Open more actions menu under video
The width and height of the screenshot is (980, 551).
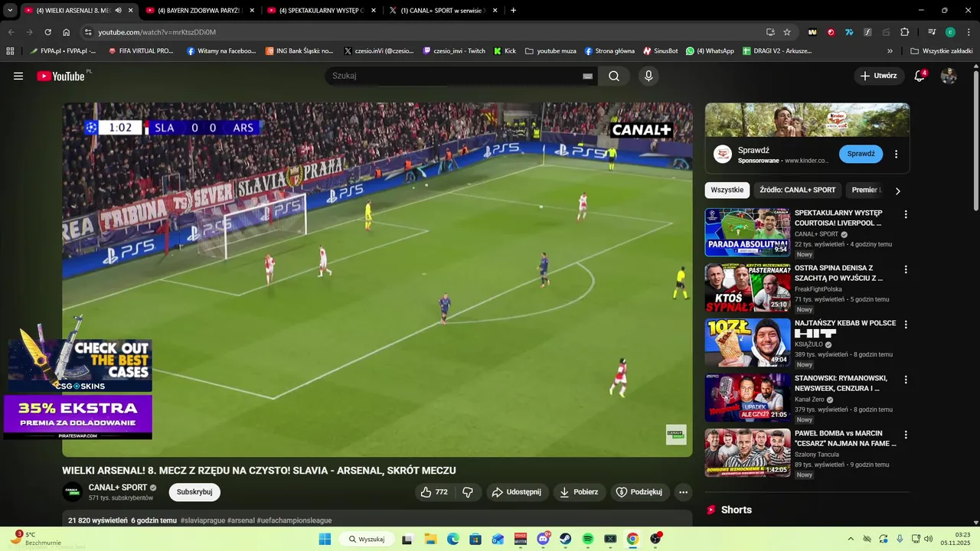(x=684, y=492)
